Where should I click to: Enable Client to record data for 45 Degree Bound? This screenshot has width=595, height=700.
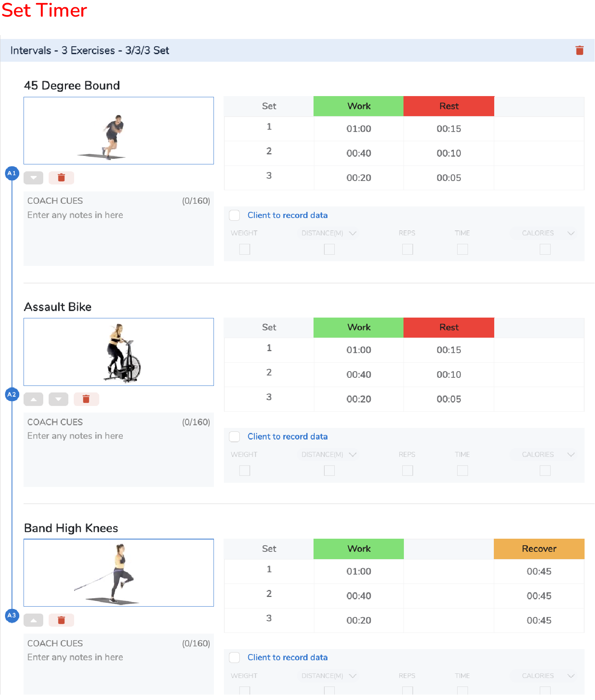point(234,215)
